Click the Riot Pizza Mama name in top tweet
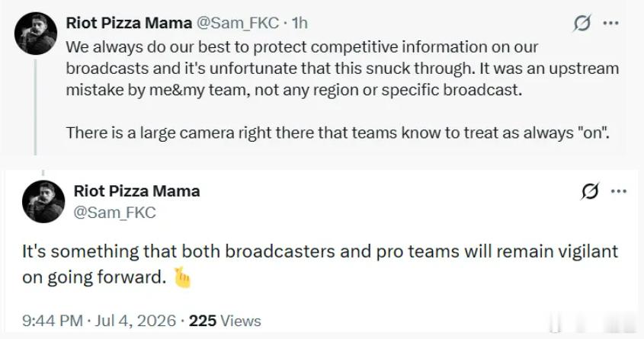 click(x=129, y=23)
